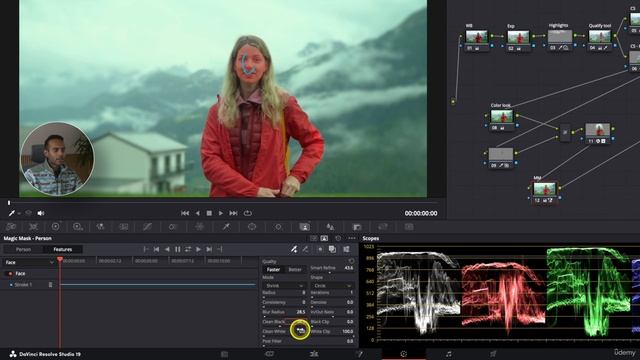
Task: Open the Tracker palette
Action: 278,227
